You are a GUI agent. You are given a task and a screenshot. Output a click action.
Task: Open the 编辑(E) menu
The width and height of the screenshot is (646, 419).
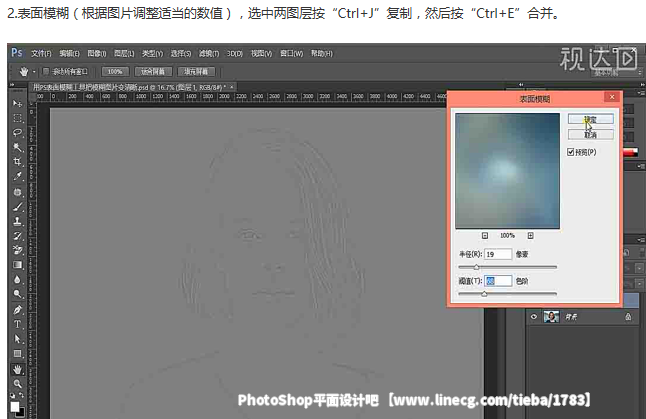coord(69,54)
